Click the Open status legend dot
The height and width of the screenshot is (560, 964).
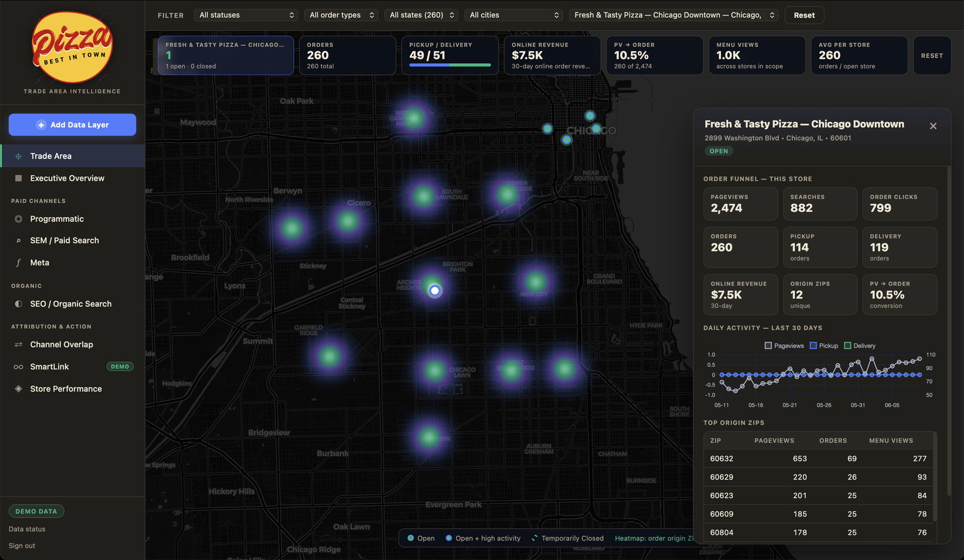click(411, 538)
